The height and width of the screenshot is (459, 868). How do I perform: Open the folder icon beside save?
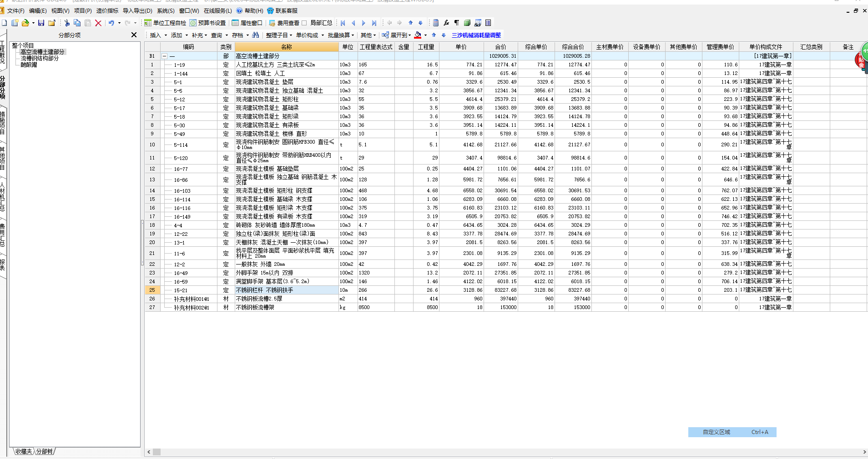tap(52, 23)
